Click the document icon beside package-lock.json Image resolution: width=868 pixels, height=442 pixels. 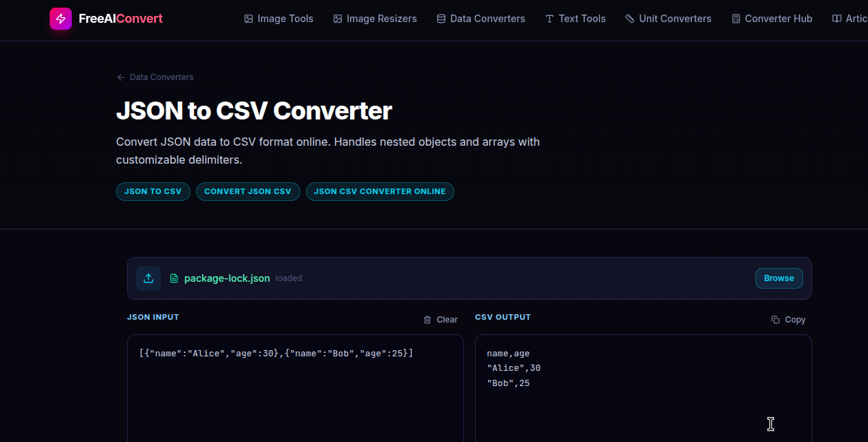(173, 278)
